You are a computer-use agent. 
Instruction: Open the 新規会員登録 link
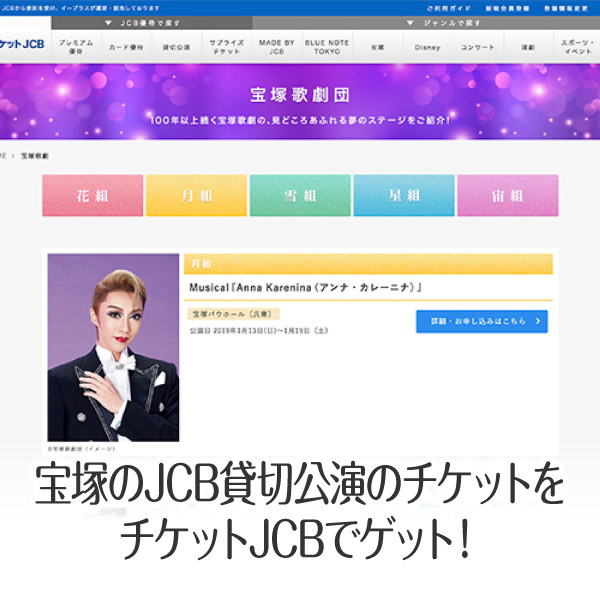coord(507,8)
